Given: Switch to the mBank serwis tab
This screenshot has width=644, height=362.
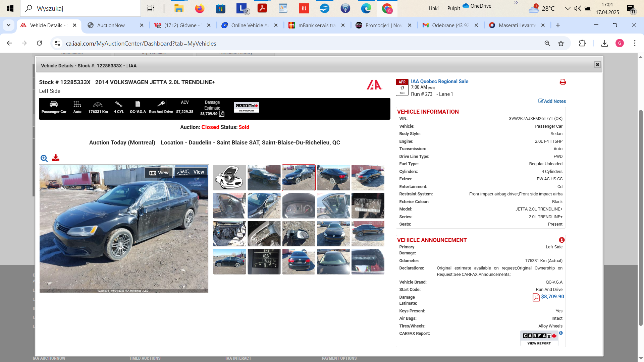Looking at the screenshot, I should [317, 25].
